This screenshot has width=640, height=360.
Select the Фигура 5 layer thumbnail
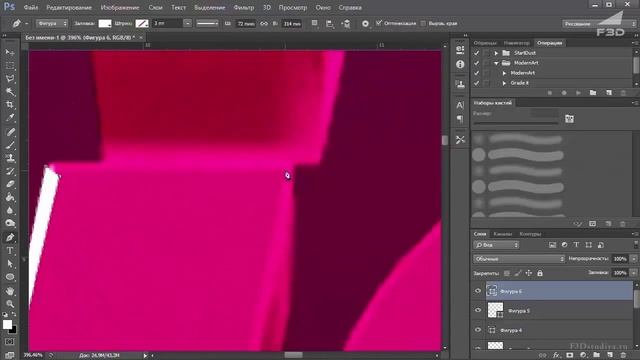point(495,311)
